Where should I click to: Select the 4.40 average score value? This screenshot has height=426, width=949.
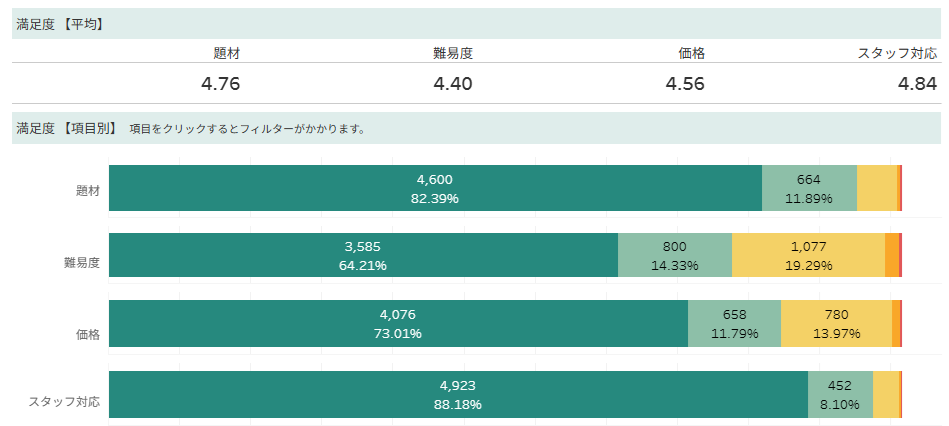tap(452, 84)
